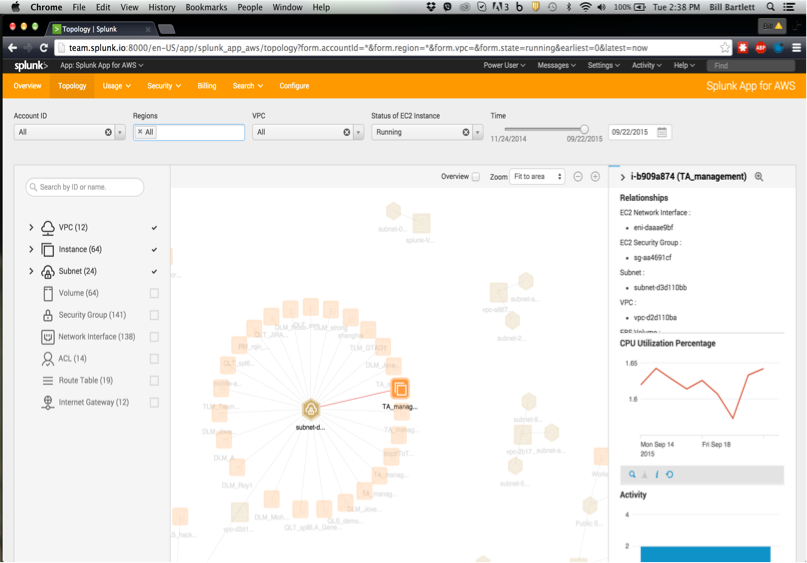This screenshot has width=807, height=563.
Task: Enable the Internet Gateway (12) checkbox
Action: (x=154, y=402)
